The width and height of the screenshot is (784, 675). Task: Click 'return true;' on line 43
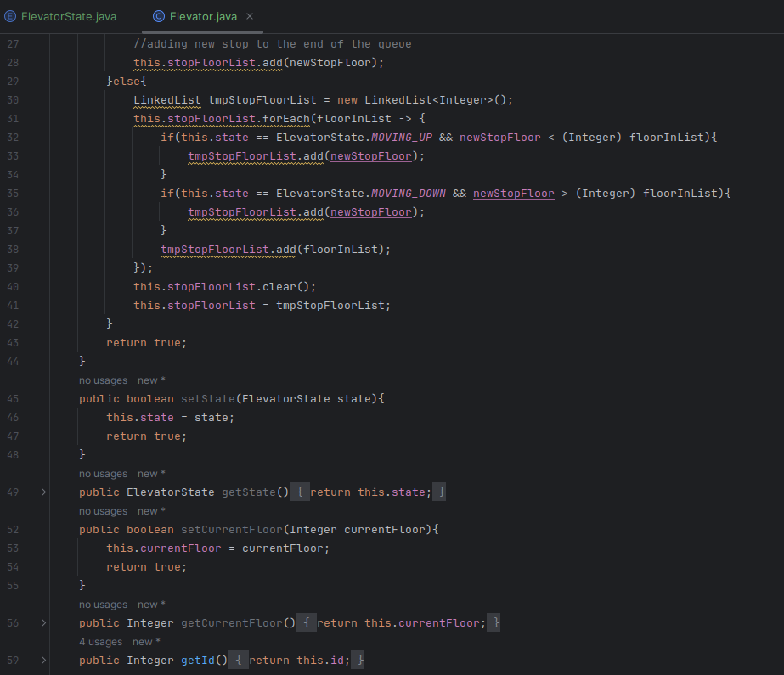(x=146, y=343)
